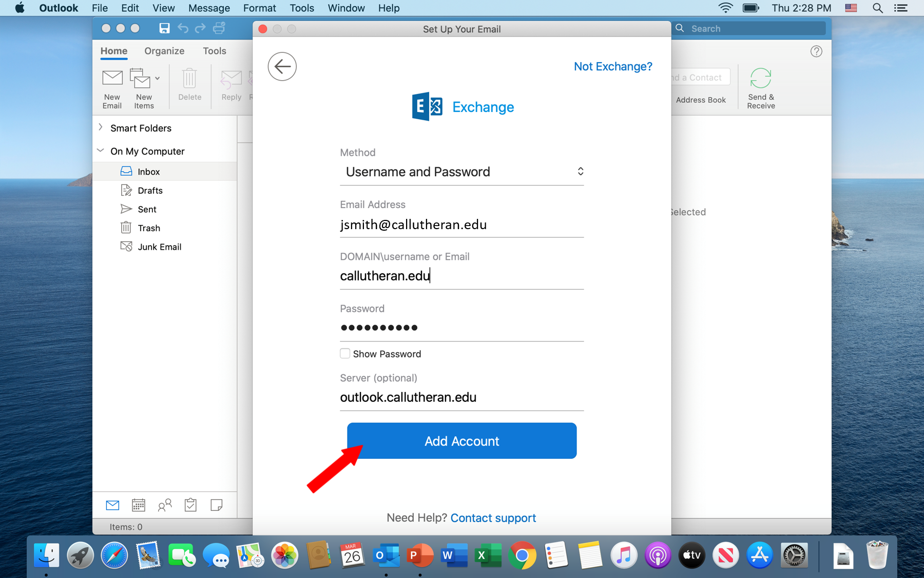Screen dimensions: 924x578
Task: Open Safari from the Dock
Action: (x=114, y=555)
